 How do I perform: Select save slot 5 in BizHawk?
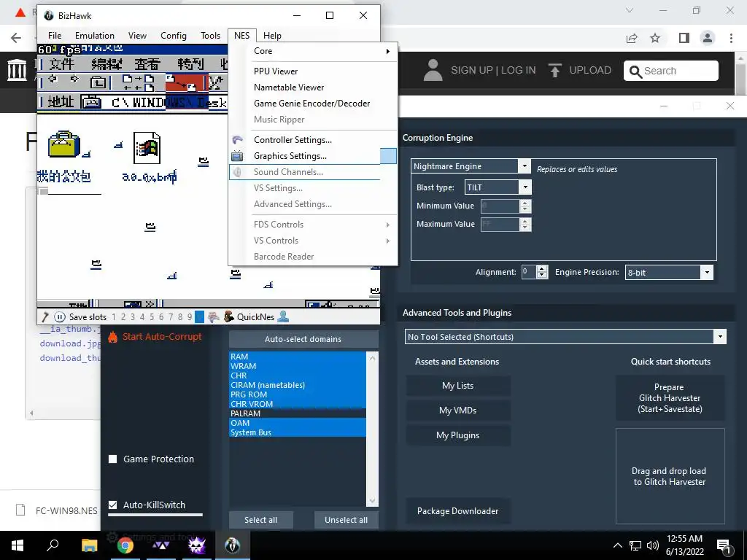click(x=152, y=317)
